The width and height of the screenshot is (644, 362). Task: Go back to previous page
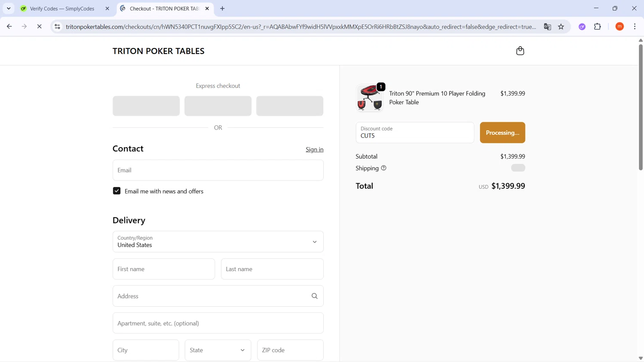pos(9,27)
